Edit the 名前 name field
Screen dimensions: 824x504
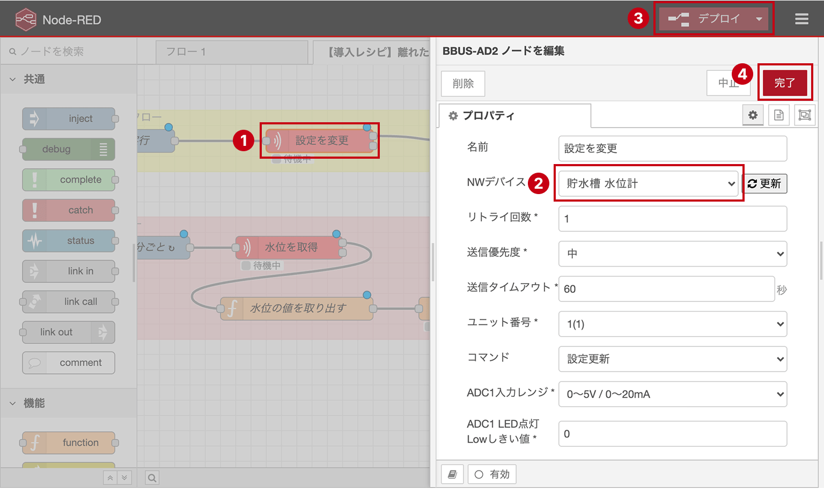pyautogui.click(x=673, y=149)
